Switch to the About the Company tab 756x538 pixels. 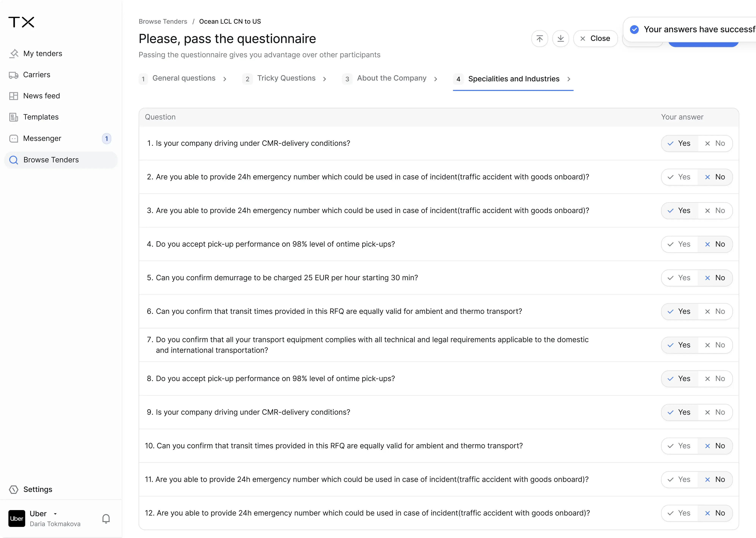coord(391,78)
